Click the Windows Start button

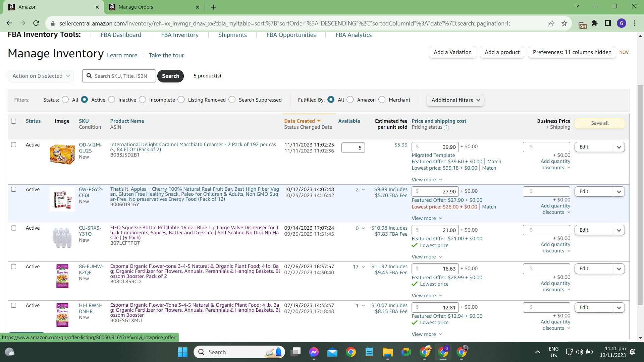[182, 352]
